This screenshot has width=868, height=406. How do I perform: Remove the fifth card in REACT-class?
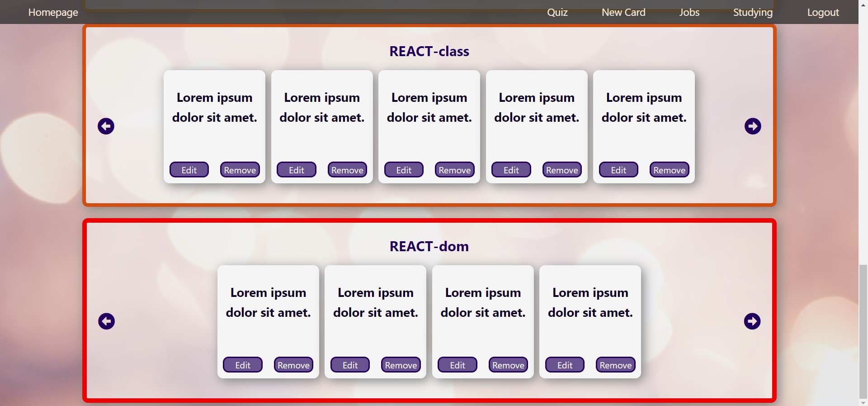click(670, 170)
